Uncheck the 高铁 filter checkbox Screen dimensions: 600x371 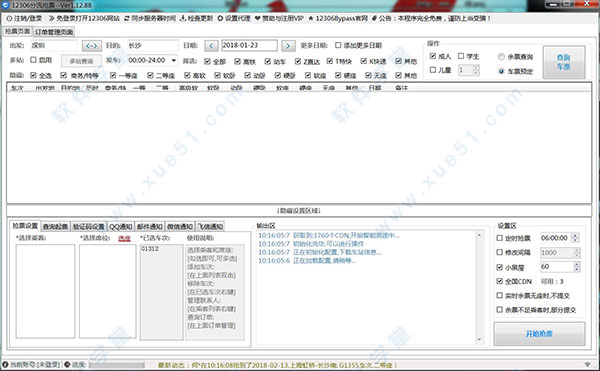[237, 61]
